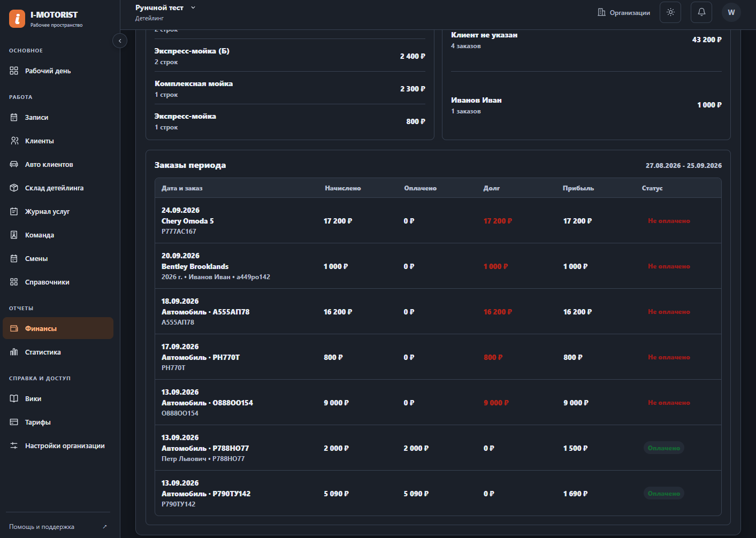Open Склад детейлинга box icon

coord(14,188)
